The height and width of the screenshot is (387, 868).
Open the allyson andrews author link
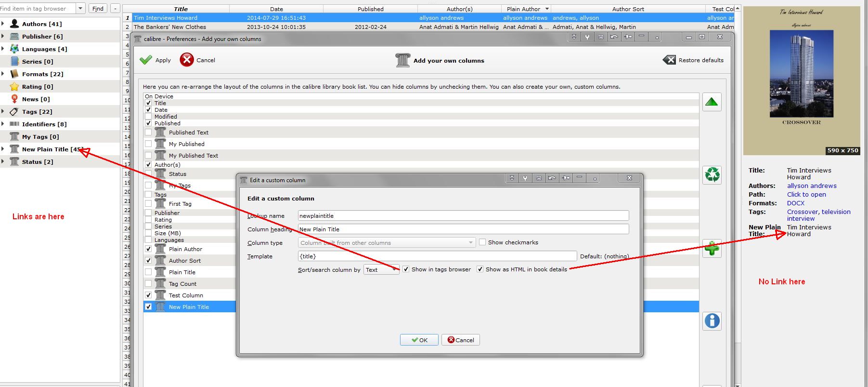coord(812,186)
